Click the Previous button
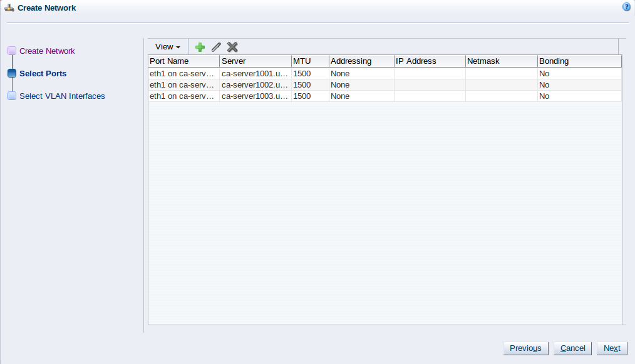 pos(525,348)
